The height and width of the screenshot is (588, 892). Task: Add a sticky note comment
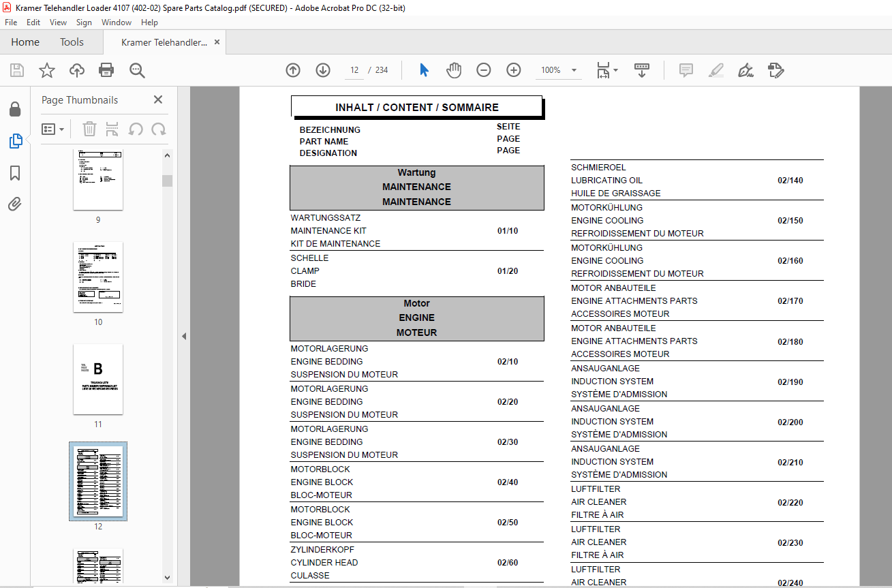[x=686, y=70]
